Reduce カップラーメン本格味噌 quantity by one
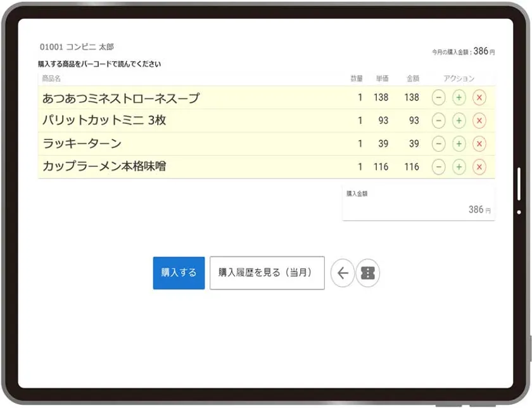Image resolution: width=532 pixels, height=408 pixels. (439, 167)
